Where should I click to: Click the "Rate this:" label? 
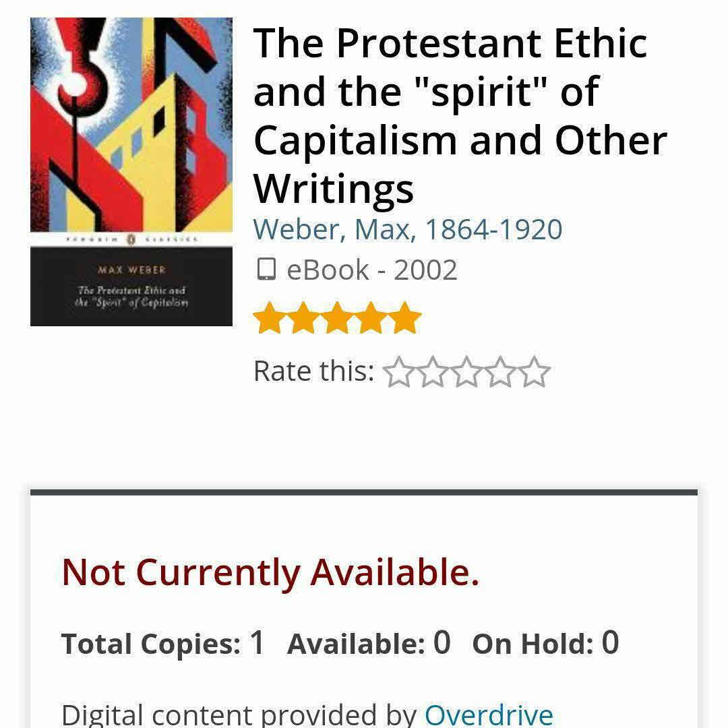[x=313, y=371]
